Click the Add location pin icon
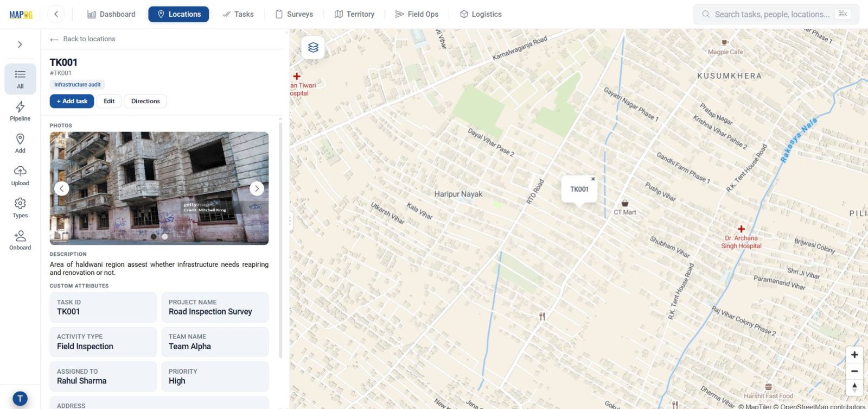Screen dimensions: 868x409 click(x=20, y=143)
